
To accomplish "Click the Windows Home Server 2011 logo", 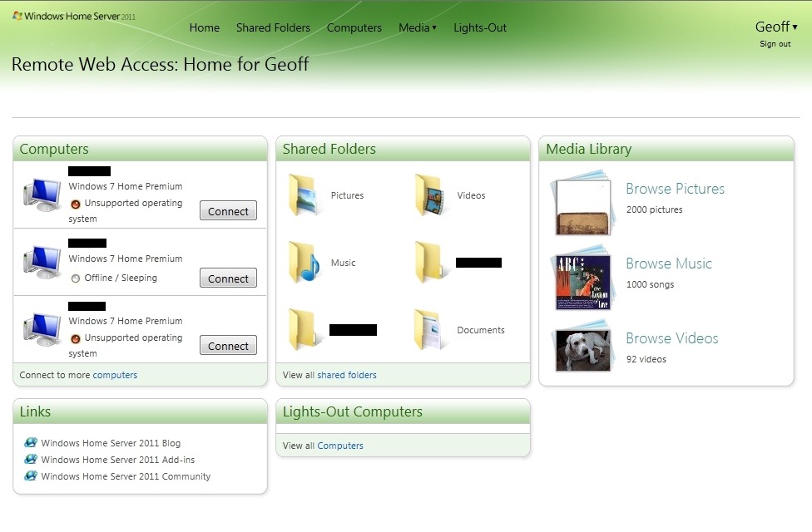I will point(73,16).
